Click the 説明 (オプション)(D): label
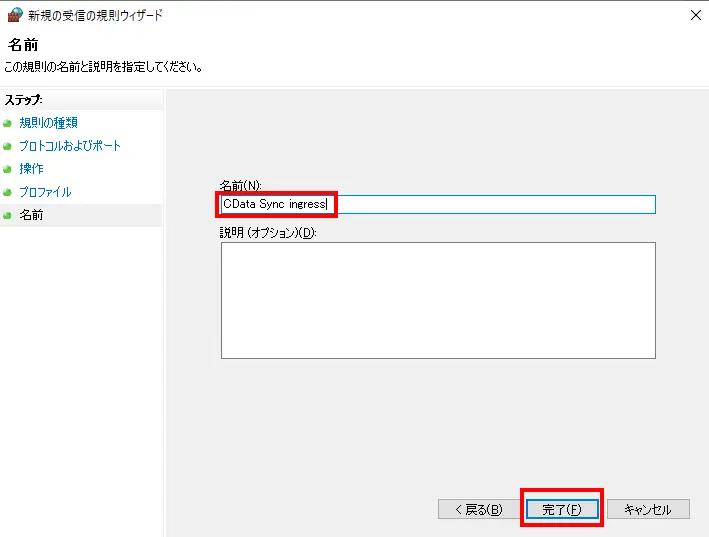 pyautogui.click(x=268, y=232)
